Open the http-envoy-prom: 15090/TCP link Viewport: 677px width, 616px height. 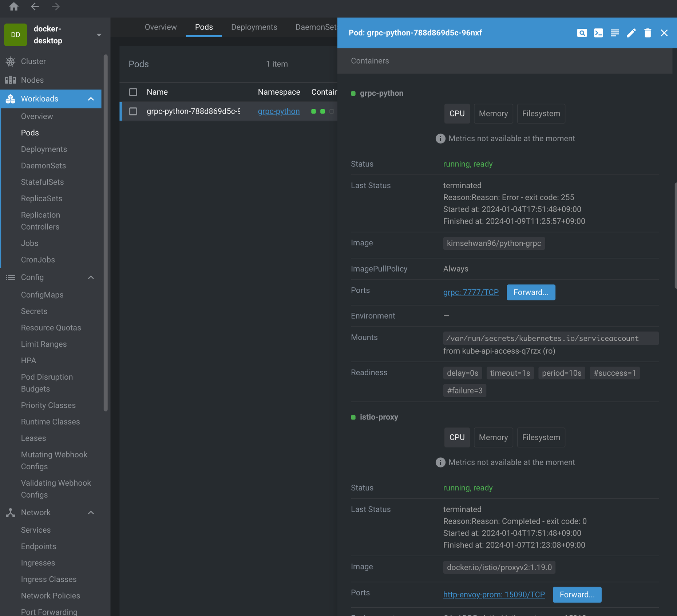(x=494, y=595)
